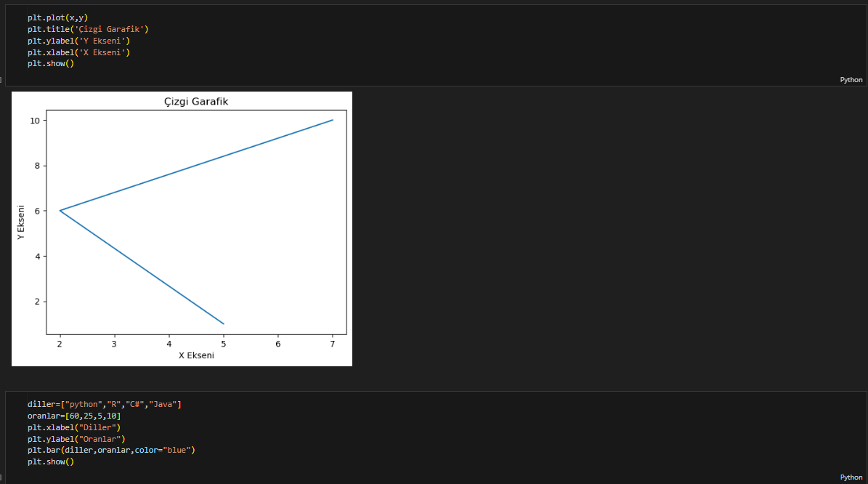
Task: Click the execution indicator beside the top cell
Action: pos(2,80)
